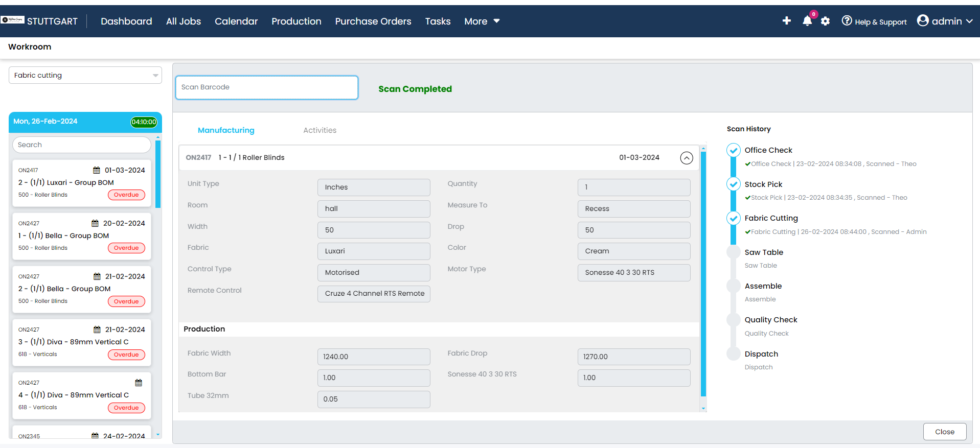Click calendar icon on Diva item 4 card
The height and width of the screenshot is (448, 980).
139,383
